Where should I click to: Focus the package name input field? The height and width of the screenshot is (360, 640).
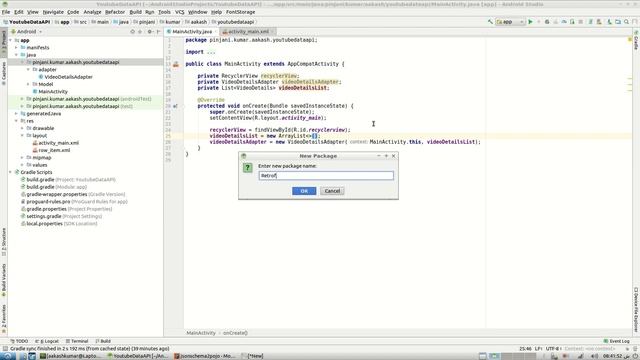pyautogui.click(x=326, y=176)
